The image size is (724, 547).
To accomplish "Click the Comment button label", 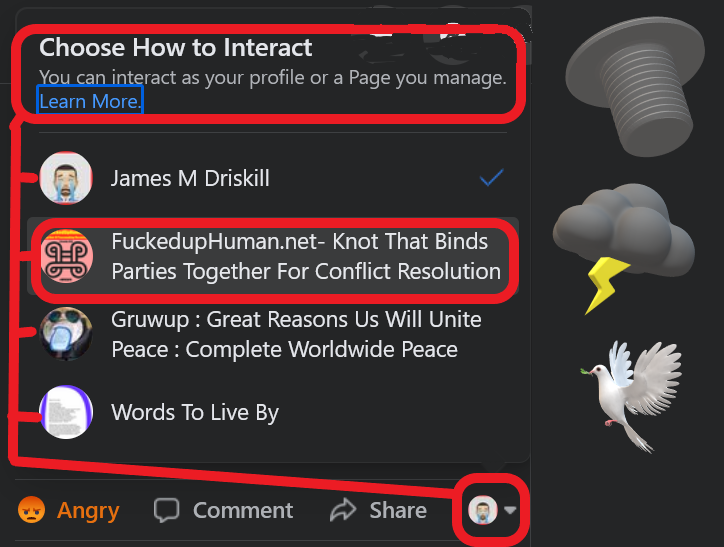I will pyautogui.click(x=243, y=510).
